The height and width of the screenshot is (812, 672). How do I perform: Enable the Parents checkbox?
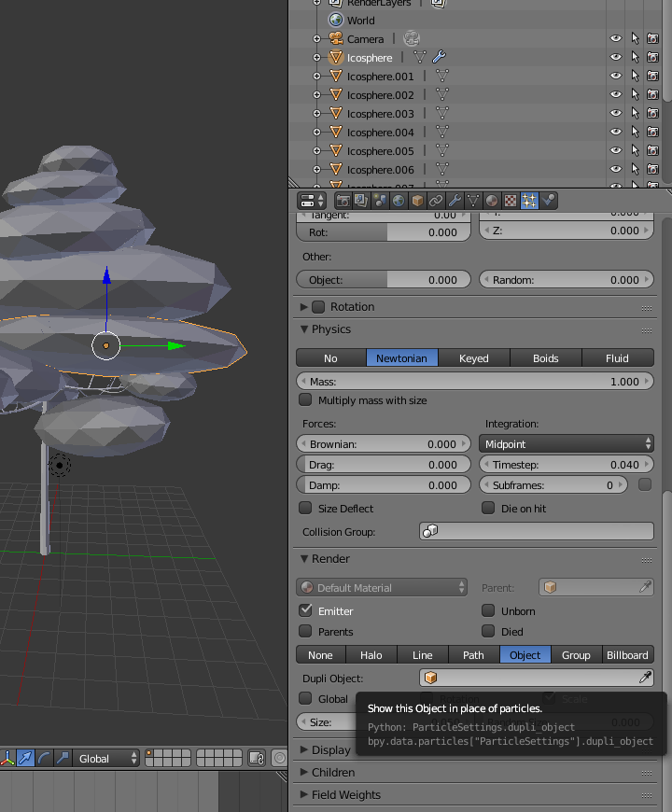305,631
